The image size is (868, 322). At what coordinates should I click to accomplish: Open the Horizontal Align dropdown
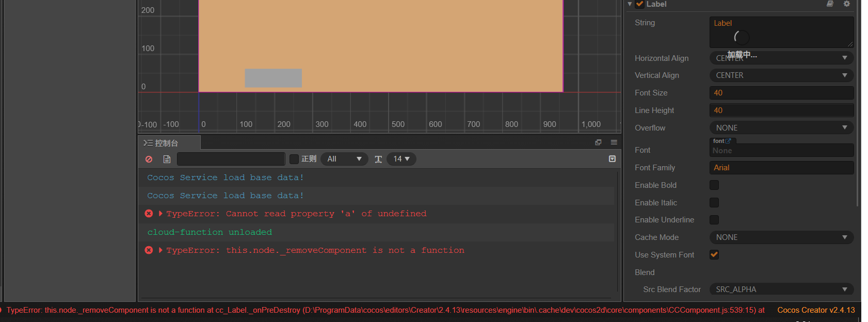tap(781, 58)
